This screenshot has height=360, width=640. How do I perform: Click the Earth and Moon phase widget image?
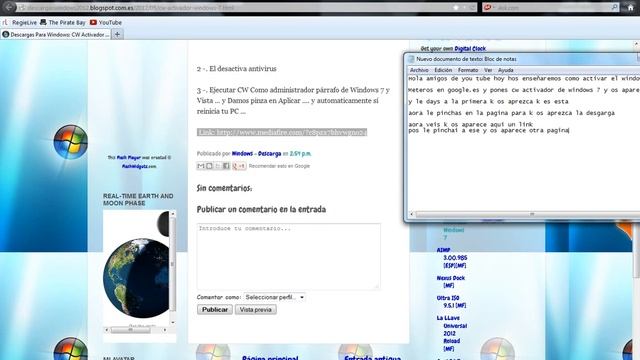[x=136, y=267]
